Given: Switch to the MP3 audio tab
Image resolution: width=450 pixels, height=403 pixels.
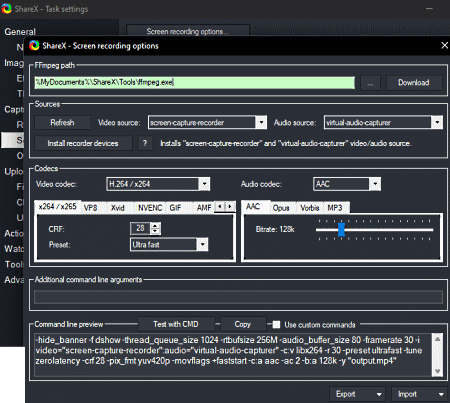Looking at the screenshot, I should (335, 208).
